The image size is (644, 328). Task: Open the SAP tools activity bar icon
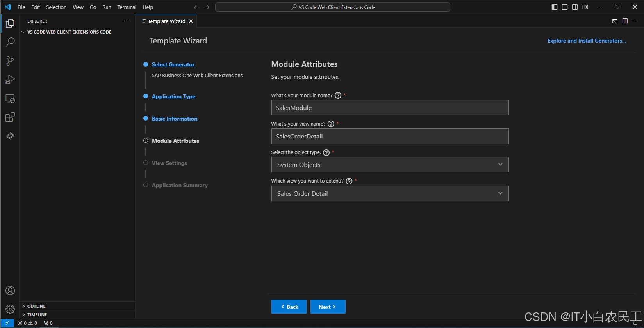click(10, 136)
